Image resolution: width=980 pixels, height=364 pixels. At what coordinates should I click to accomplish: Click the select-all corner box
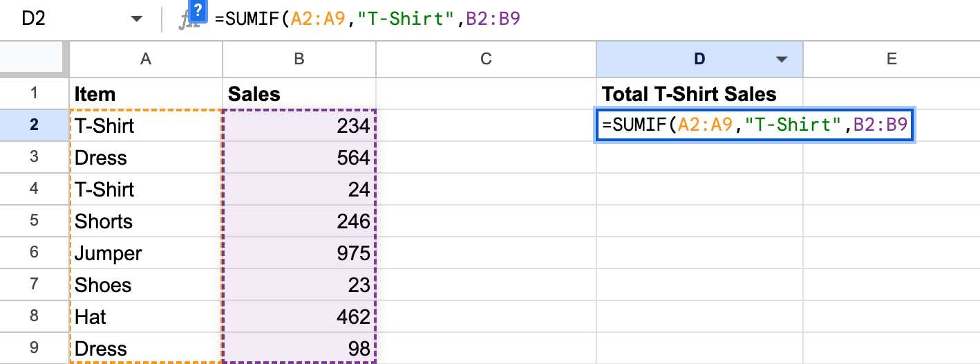click(35, 60)
